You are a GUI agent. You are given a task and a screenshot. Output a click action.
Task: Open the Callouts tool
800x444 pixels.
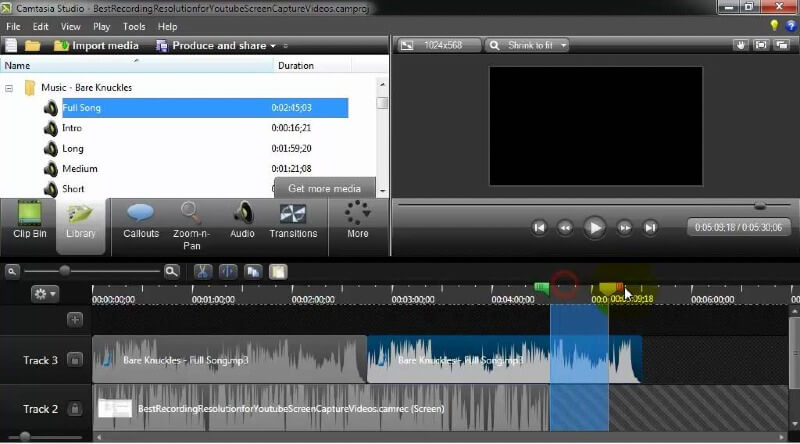(141, 220)
